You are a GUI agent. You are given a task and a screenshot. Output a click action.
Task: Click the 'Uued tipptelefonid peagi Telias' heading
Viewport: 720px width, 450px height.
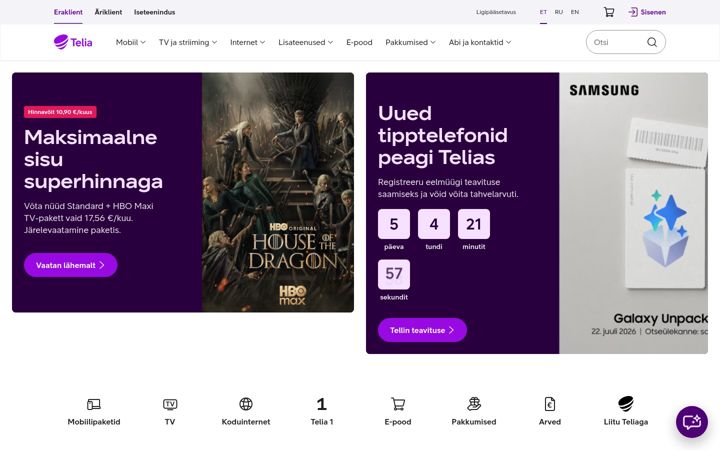pyautogui.click(x=443, y=135)
